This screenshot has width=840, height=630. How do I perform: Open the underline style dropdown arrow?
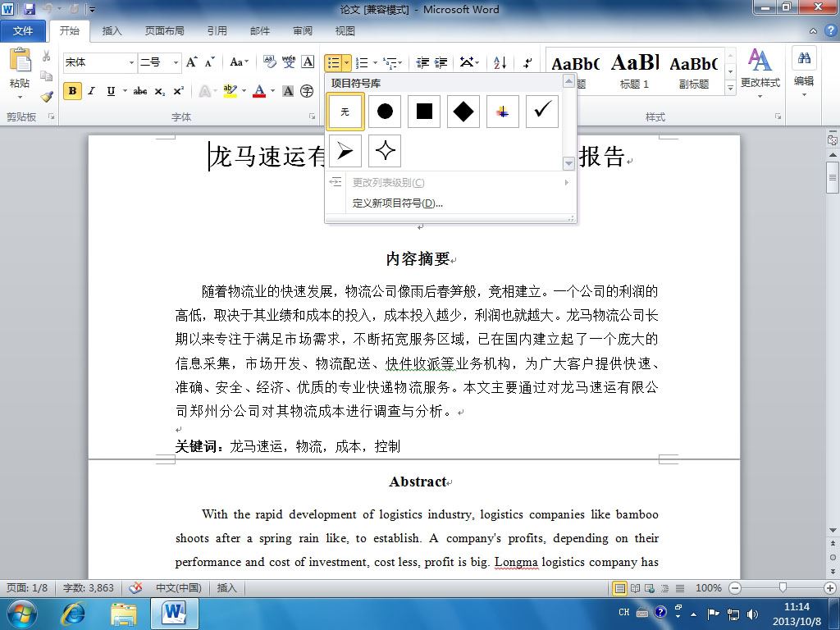pos(125,91)
